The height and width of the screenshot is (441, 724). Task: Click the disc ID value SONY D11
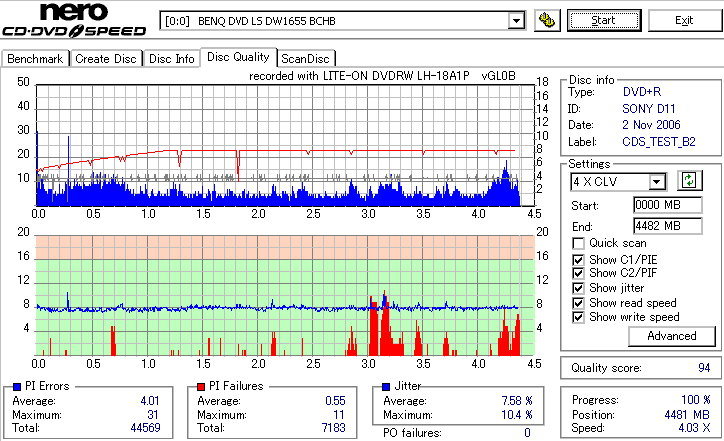(649, 109)
